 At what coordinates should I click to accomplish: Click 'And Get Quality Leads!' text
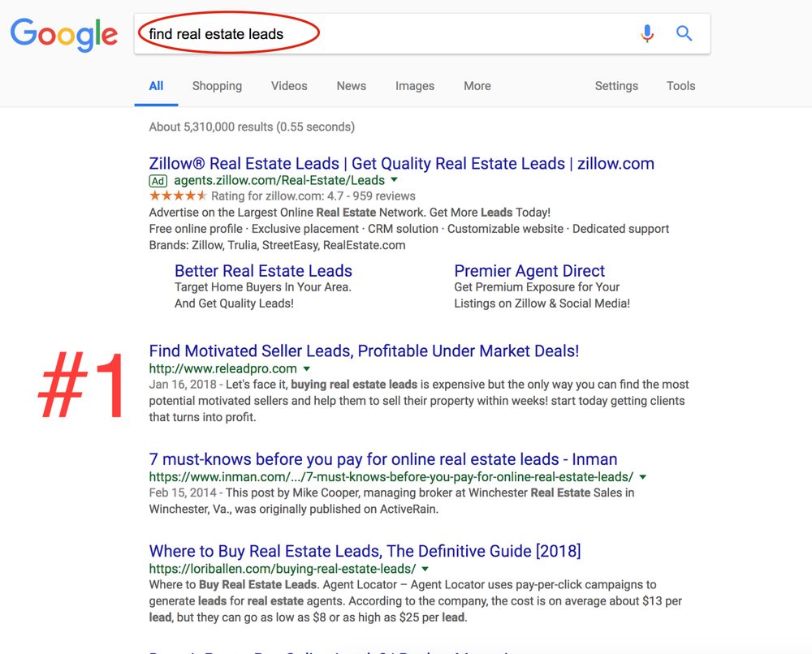point(234,303)
